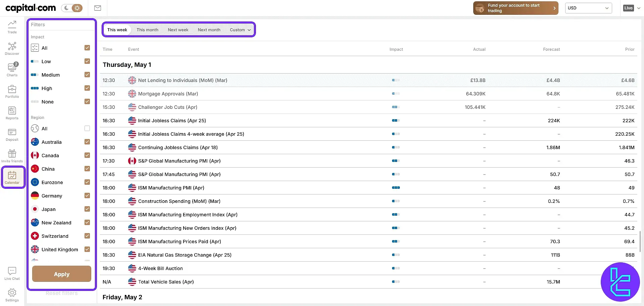Open the mail inbox envelope icon
Viewport: 644px width, 306px height.
point(98,8)
